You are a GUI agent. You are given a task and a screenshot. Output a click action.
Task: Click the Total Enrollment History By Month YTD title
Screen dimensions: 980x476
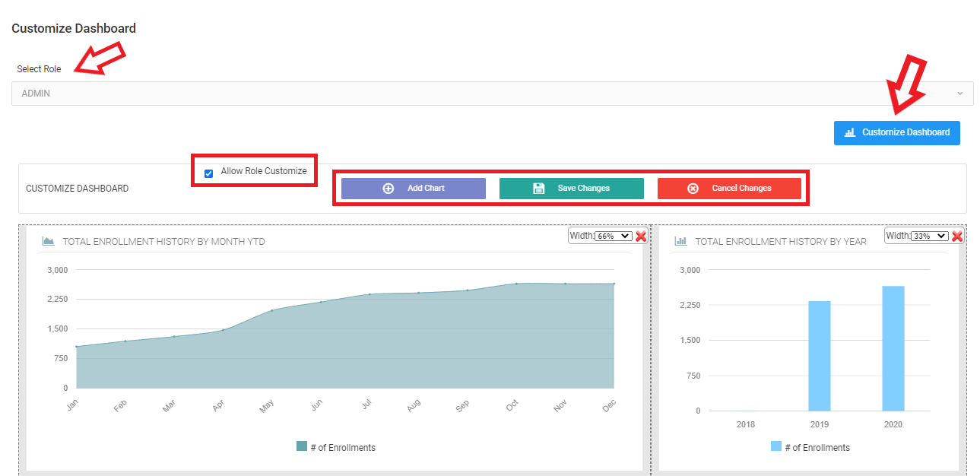click(163, 242)
